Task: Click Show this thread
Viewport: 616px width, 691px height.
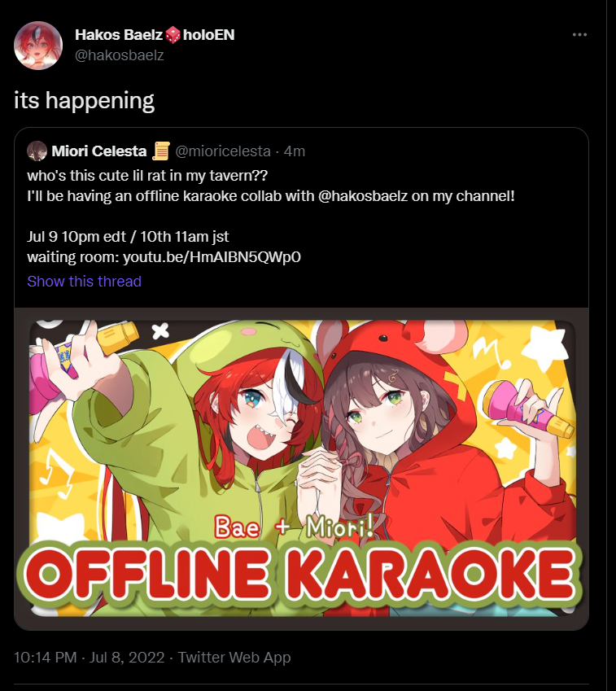Action: tap(84, 281)
